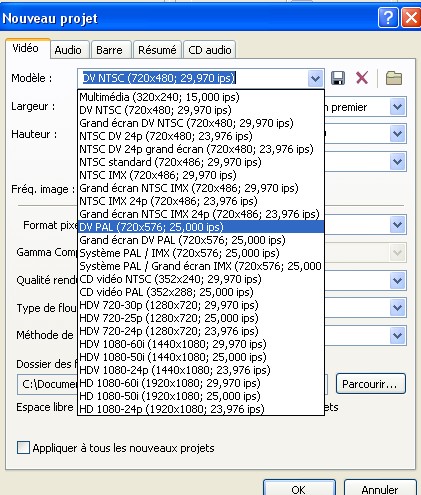The height and width of the screenshot is (495, 421).
Task: Click the folder icon beside the template toolbar
Action: click(x=394, y=78)
